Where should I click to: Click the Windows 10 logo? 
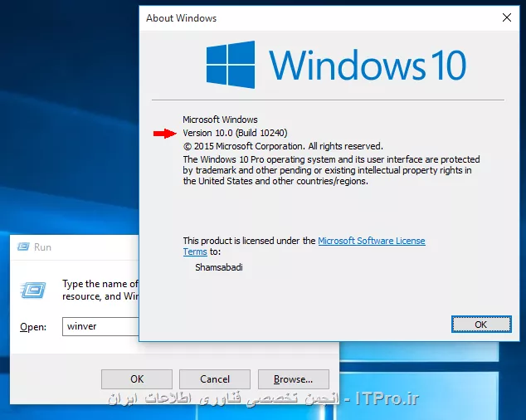tap(336, 65)
